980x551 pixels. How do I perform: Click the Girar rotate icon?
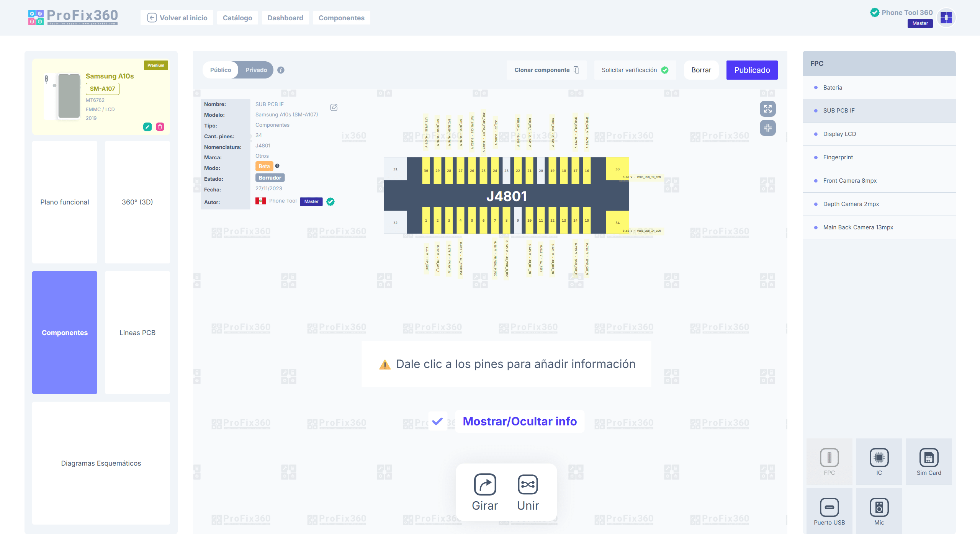click(485, 484)
